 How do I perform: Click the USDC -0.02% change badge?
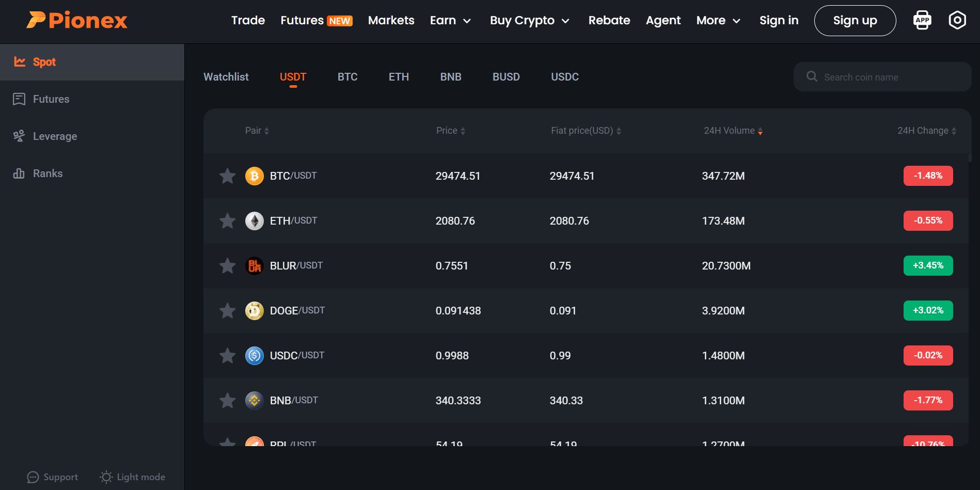928,356
